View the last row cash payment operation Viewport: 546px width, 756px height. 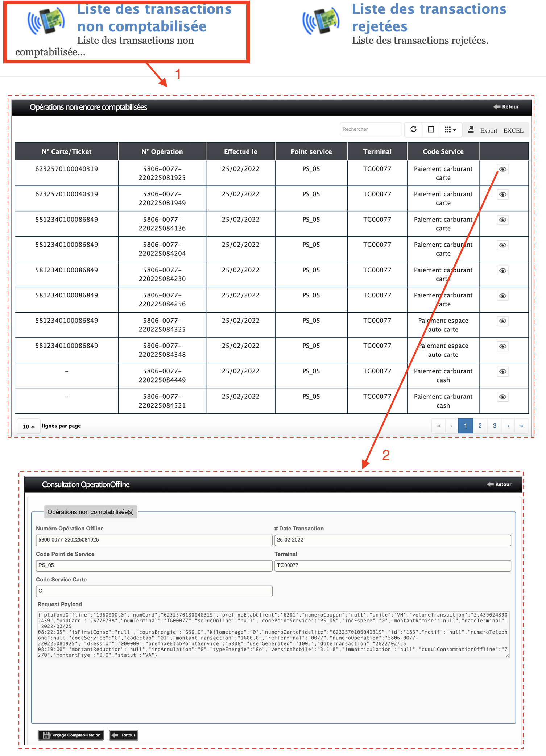(x=502, y=397)
